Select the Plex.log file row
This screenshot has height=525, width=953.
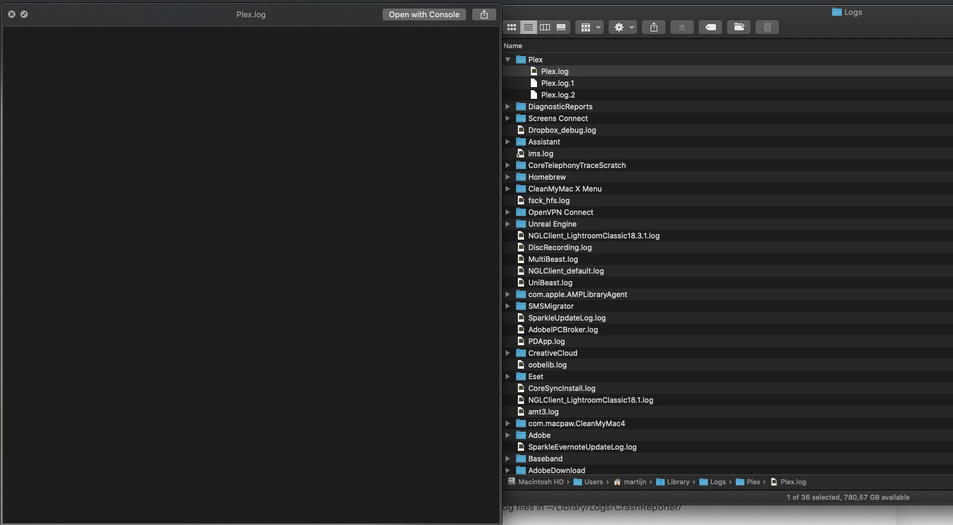[728, 71]
